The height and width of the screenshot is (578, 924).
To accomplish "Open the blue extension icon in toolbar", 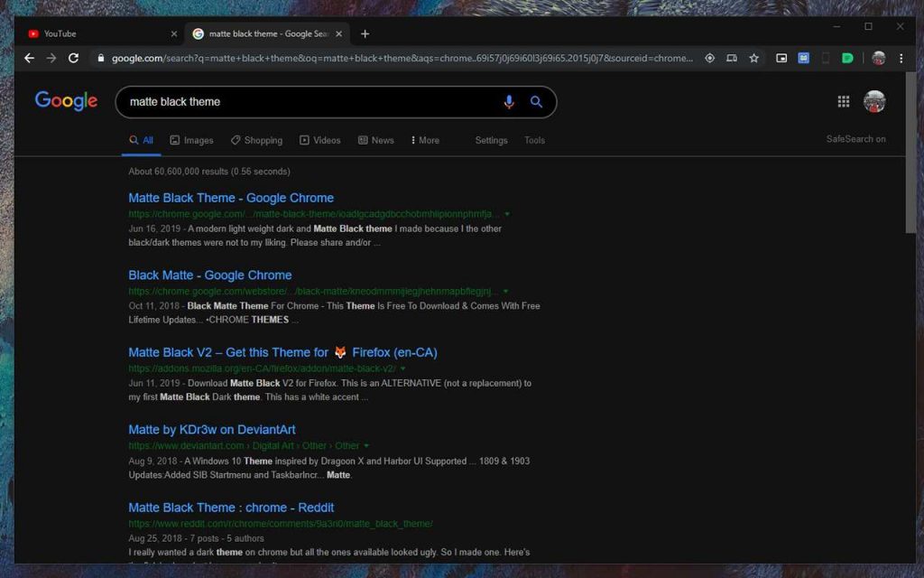I will click(x=803, y=58).
